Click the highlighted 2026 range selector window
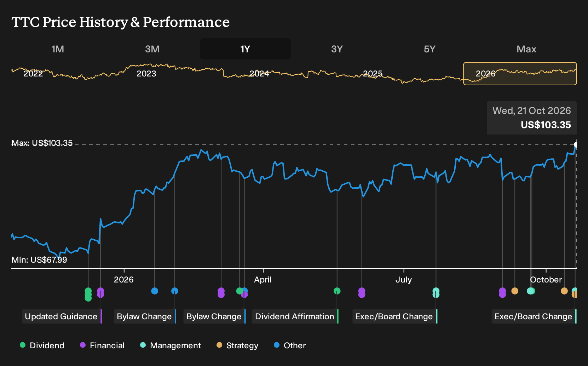588x366 pixels. (520, 74)
